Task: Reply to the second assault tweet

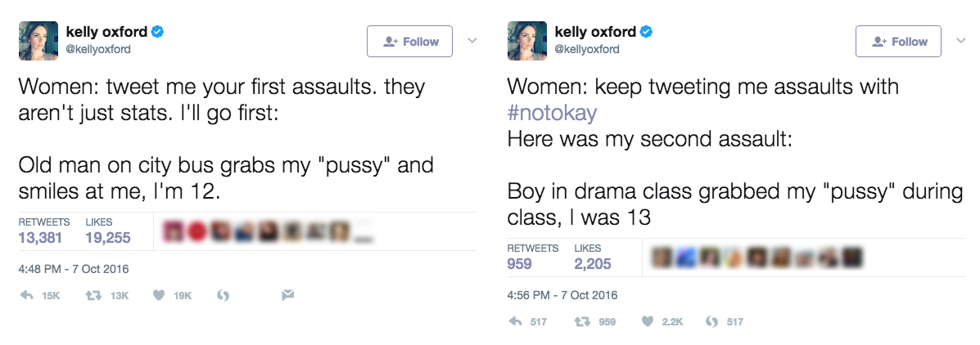Action: [x=515, y=322]
